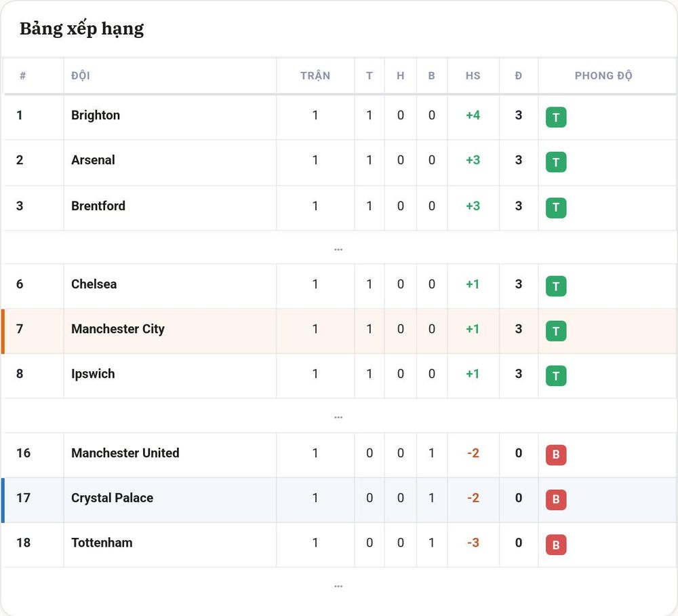Expand hidden rows below Tottenham

(338, 586)
